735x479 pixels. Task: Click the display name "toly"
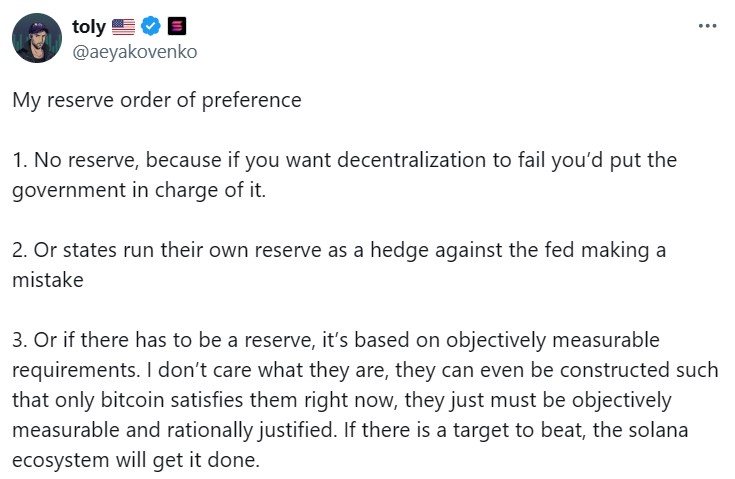pos(90,27)
